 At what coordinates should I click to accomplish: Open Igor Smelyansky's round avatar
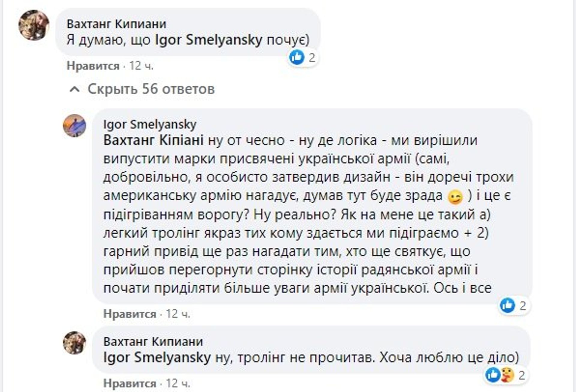point(74,126)
